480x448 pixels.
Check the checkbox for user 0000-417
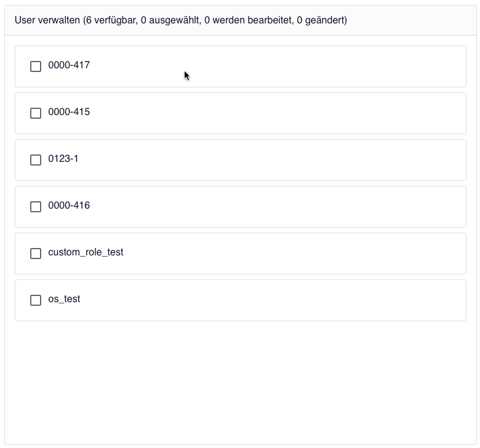36,66
